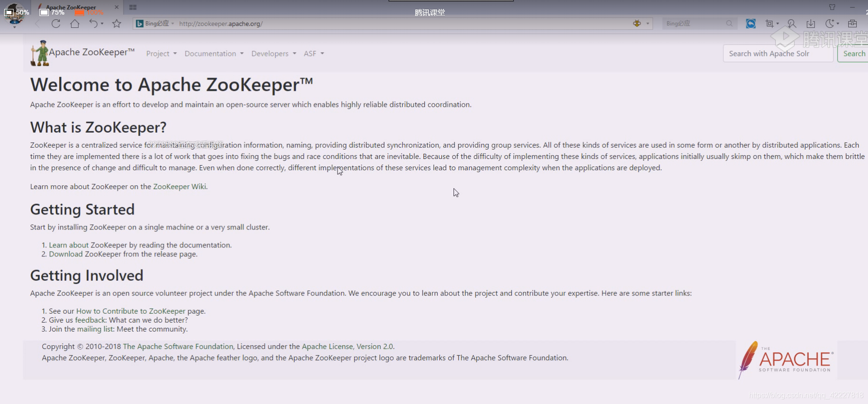
Task: Click the Search with Apache Solr field
Action: pyautogui.click(x=778, y=54)
